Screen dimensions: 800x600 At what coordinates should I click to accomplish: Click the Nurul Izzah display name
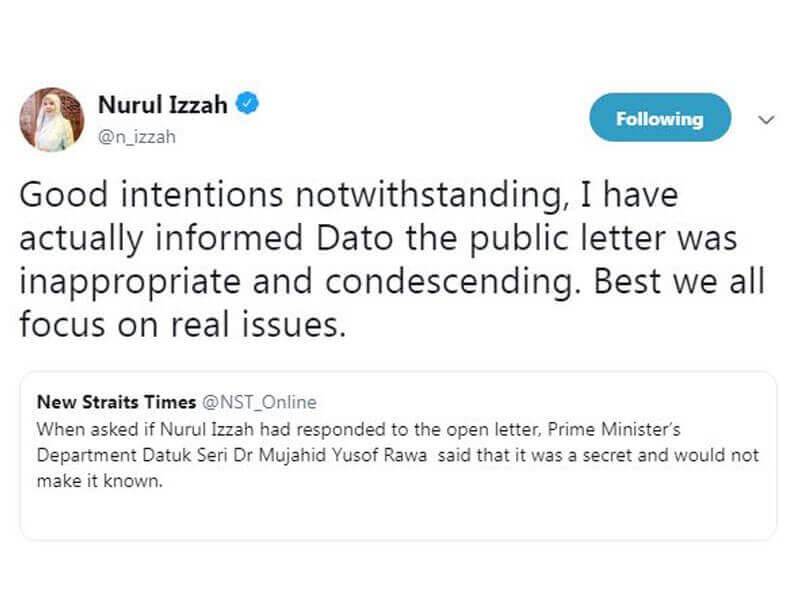(165, 101)
